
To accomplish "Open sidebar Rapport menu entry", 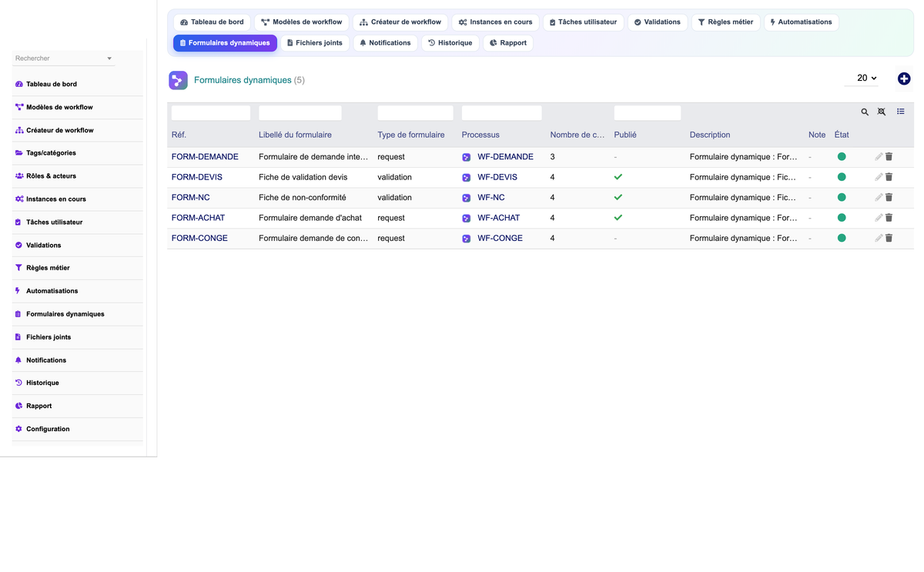I will (x=78, y=406).
